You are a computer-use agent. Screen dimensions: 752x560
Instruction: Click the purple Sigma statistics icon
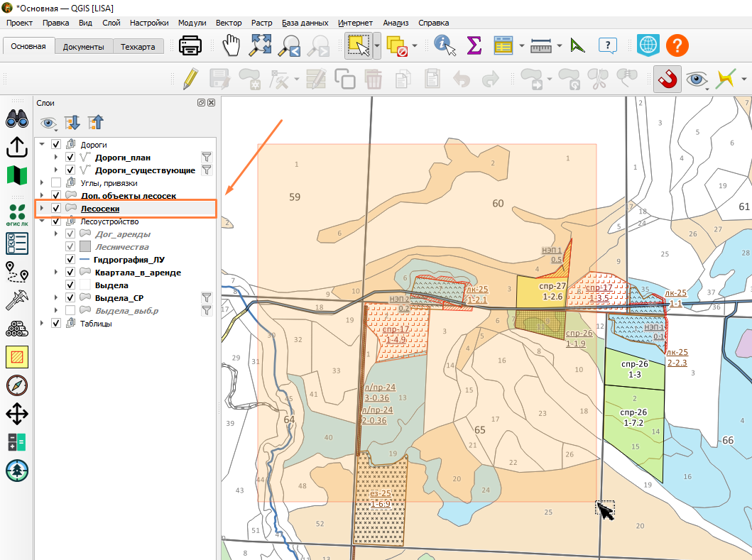pos(474,46)
